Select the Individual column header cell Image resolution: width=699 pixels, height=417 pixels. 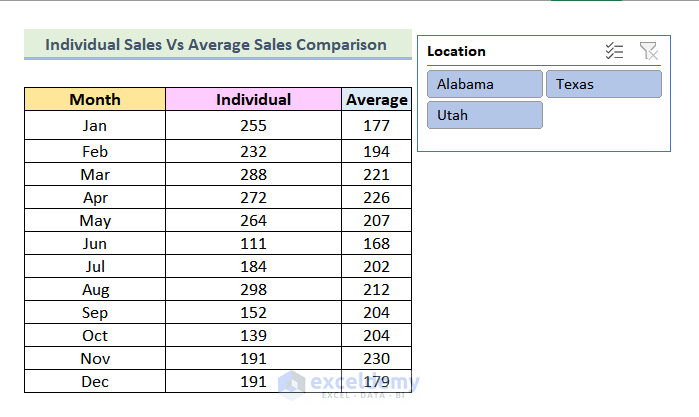[x=253, y=99]
